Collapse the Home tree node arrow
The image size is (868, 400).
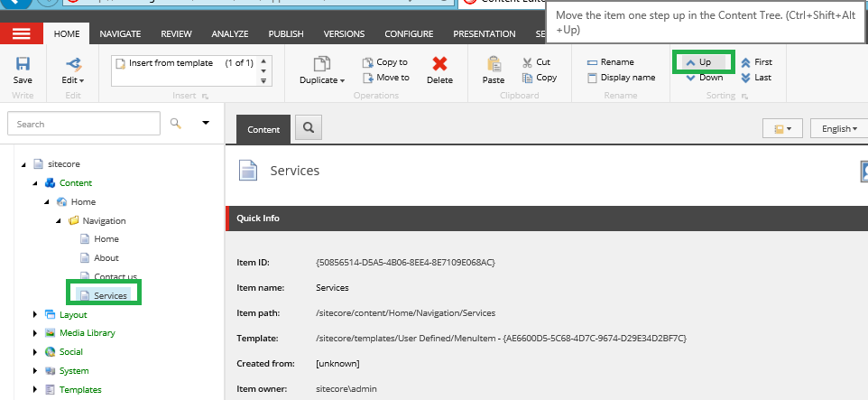47,202
